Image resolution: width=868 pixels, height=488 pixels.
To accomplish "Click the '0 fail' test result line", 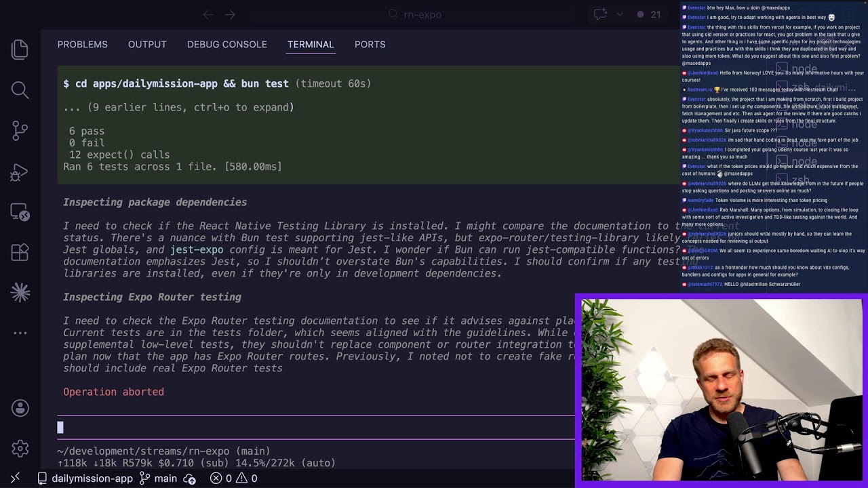I will pyautogui.click(x=87, y=143).
